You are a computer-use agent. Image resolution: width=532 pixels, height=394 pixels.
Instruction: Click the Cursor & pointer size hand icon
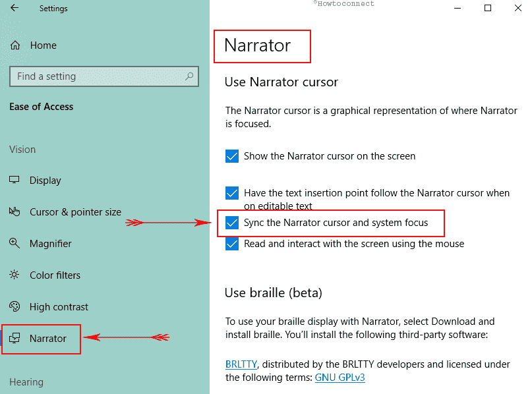tap(15, 212)
